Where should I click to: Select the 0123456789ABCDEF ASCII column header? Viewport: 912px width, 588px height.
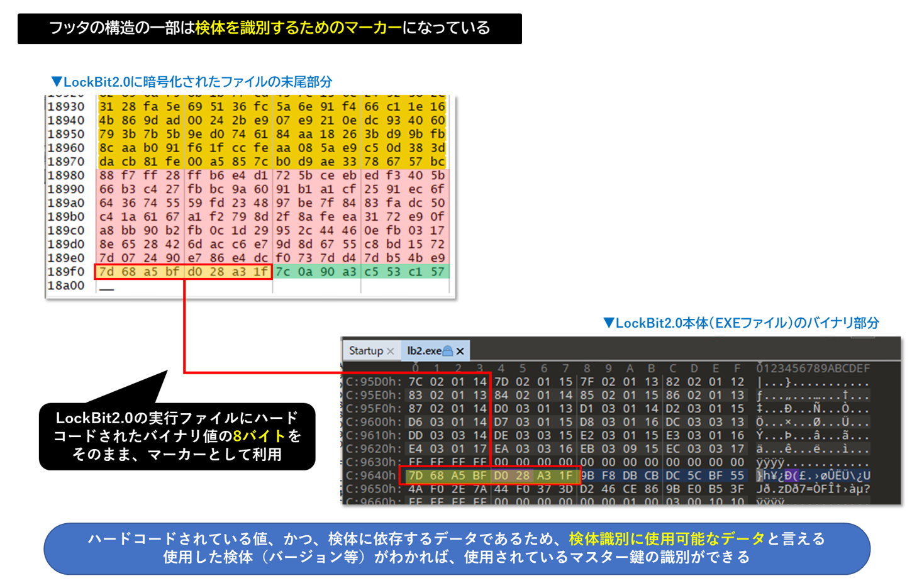click(813, 368)
